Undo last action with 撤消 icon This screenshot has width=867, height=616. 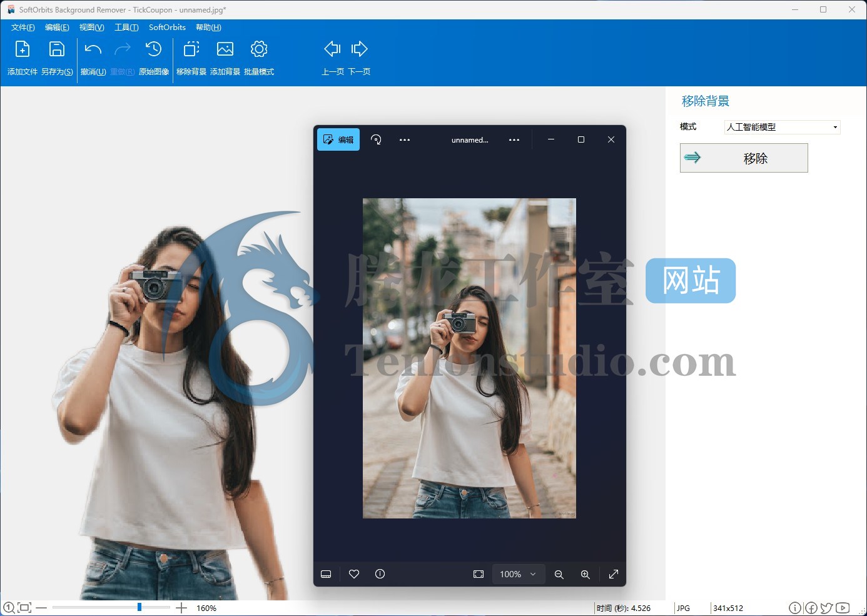point(93,49)
